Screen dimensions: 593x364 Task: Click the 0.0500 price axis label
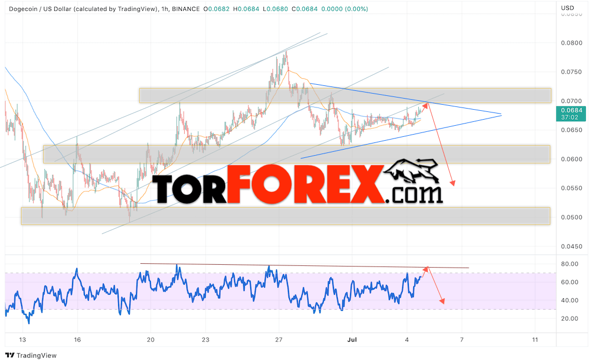pyautogui.click(x=571, y=218)
